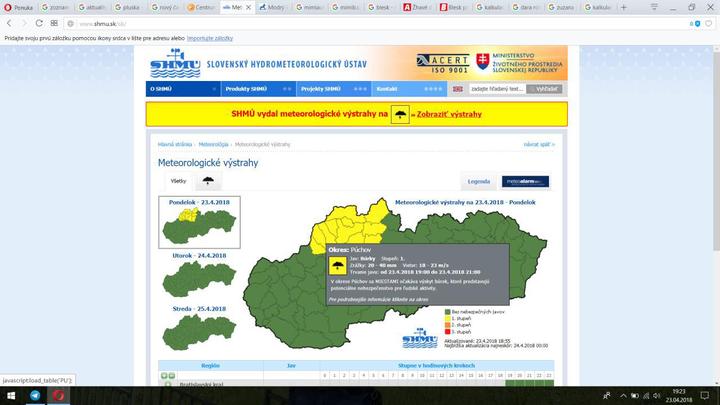Viewport: 720px width, 405px height.
Task: Open Telegram from the Windows taskbar
Action: click(x=36, y=396)
